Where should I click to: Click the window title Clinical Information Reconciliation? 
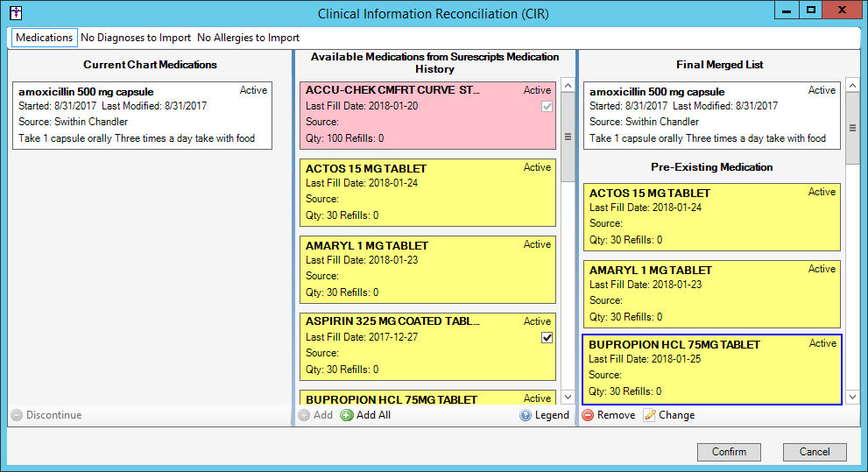[433, 14]
